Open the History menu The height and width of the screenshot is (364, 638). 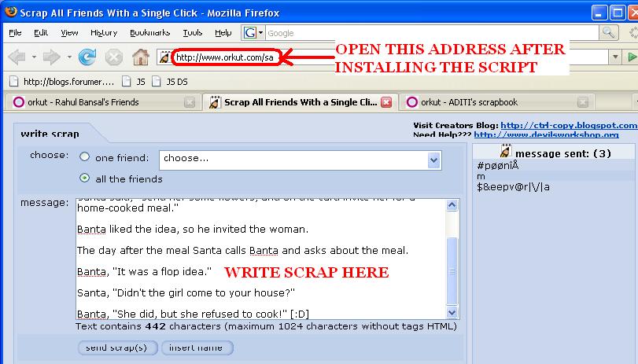[x=104, y=32]
